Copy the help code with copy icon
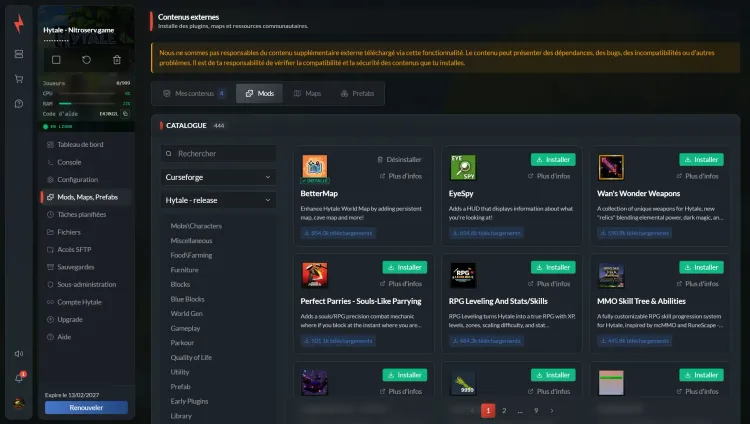750x424 pixels. [125, 114]
